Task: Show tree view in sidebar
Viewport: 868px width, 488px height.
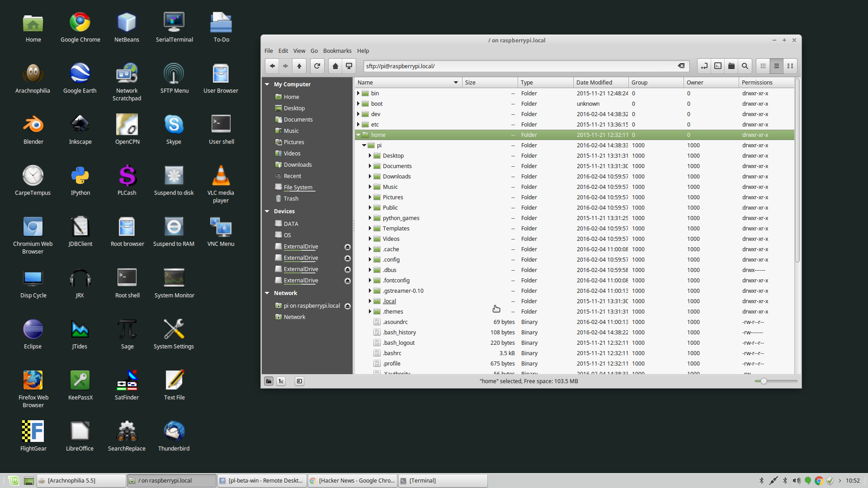Action: (281, 381)
